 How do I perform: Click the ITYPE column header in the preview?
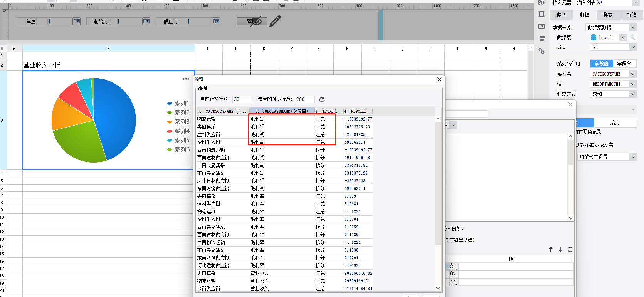click(329, 111)
